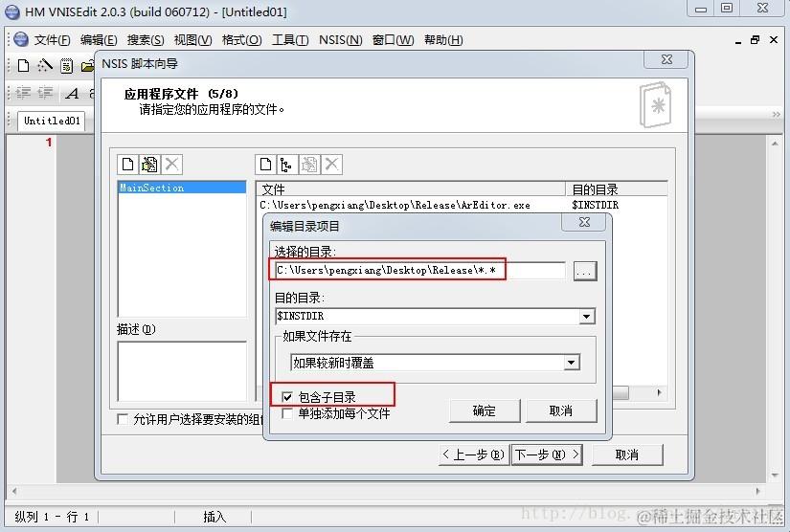Image resolution: width=790 pixels, height=532 pixels.
Task: Go back with 上一步(B) button
Action: point(473,454)
